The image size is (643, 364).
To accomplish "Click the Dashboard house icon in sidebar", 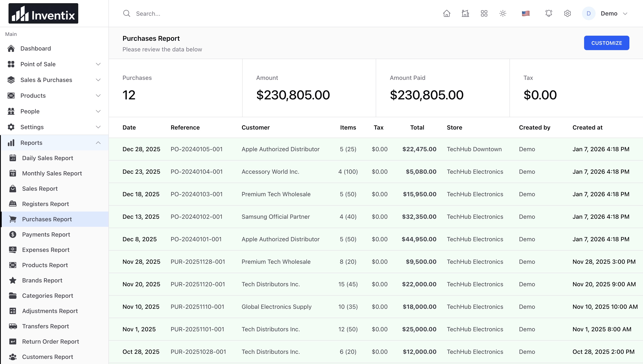I will (x=11, y=48).
